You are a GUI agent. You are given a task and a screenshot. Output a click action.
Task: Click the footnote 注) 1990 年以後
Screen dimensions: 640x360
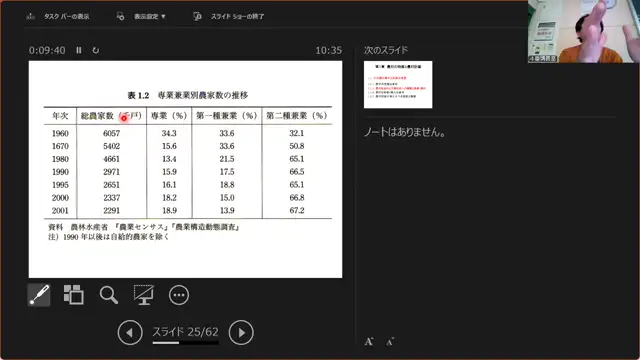click(108, 237)
